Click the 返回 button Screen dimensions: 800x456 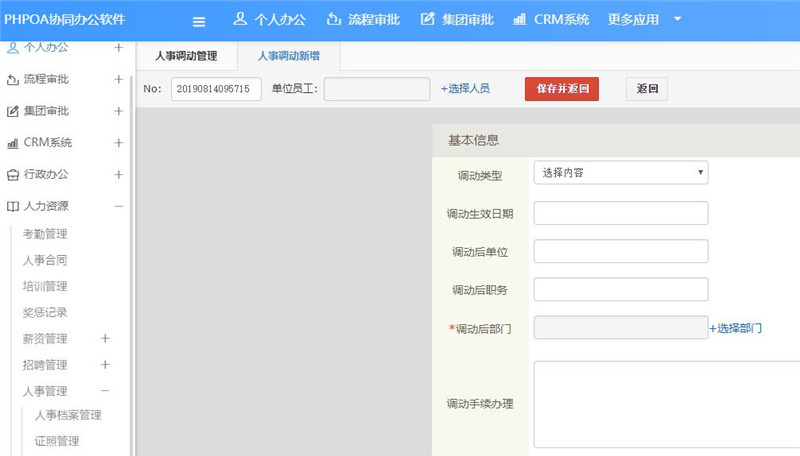pos(647,89)
